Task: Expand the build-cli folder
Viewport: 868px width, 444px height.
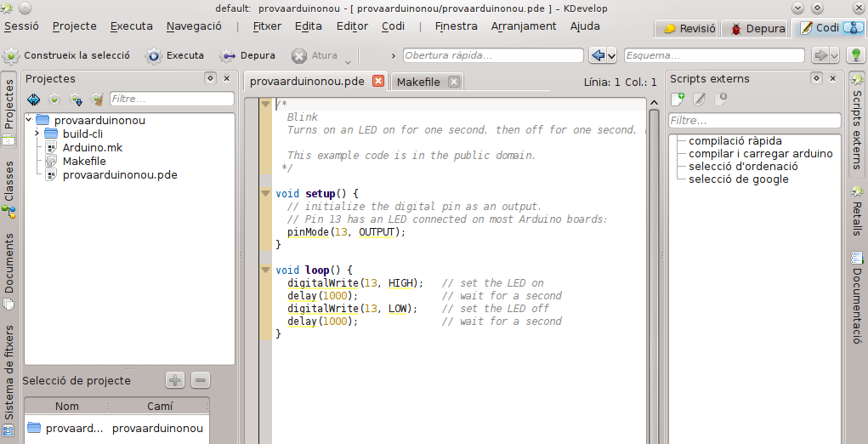Action: [x=37, y=134]
